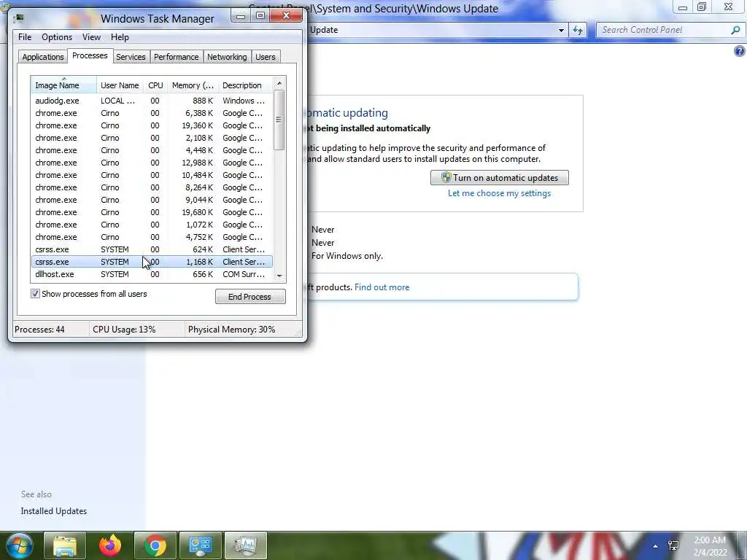Open the Help menu in Task Manager

[120, 37]
